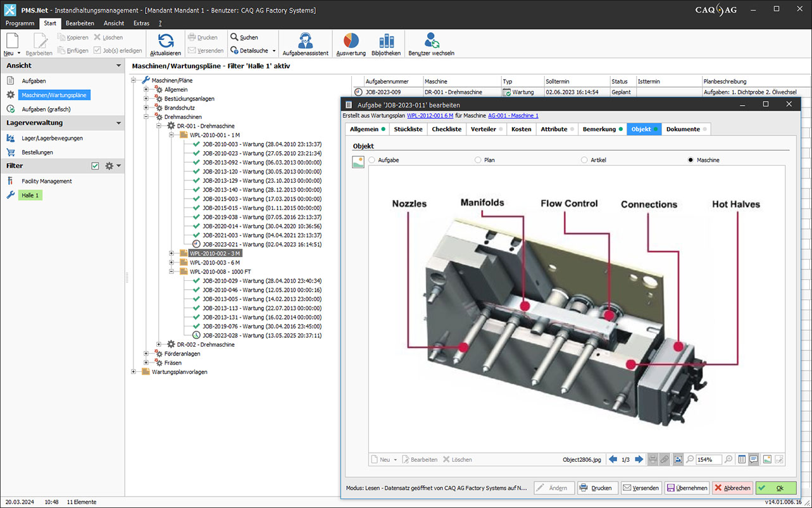Toggle the comment bubble icon in image toolbar

(753, 459)
